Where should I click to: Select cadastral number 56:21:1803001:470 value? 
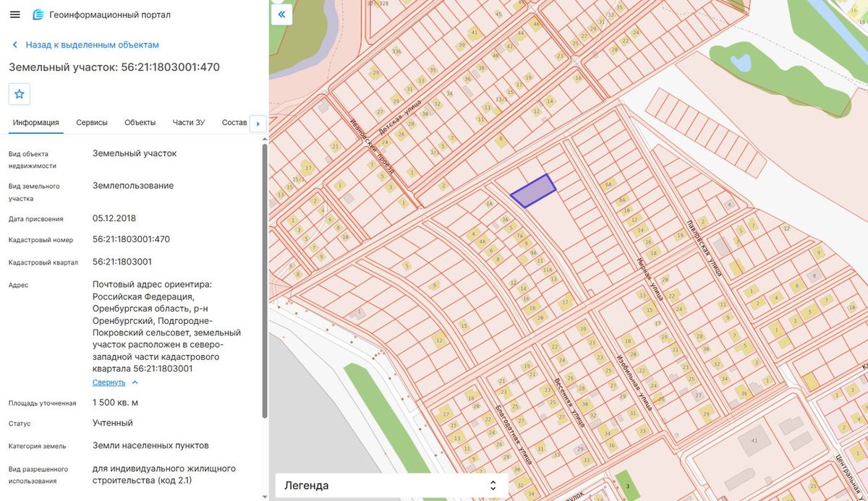pyautogui.click(x=132, y=239)
